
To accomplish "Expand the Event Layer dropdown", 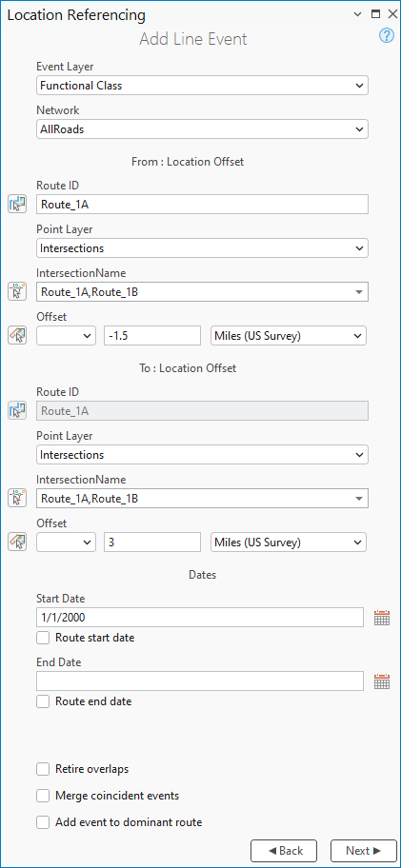I will pyautogui.click(x=202, y=86).
